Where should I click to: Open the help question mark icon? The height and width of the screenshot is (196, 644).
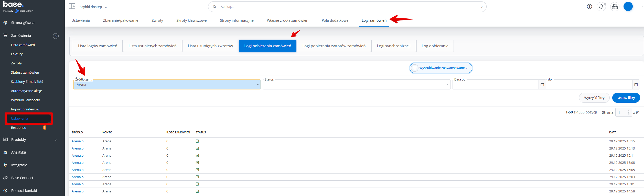(x=589, y=7)
